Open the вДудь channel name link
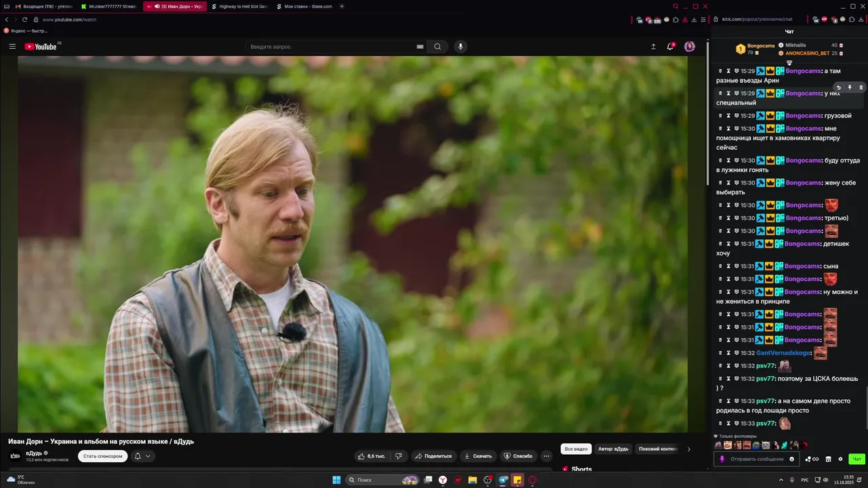The image size is (868, 488). pos(34,453)
